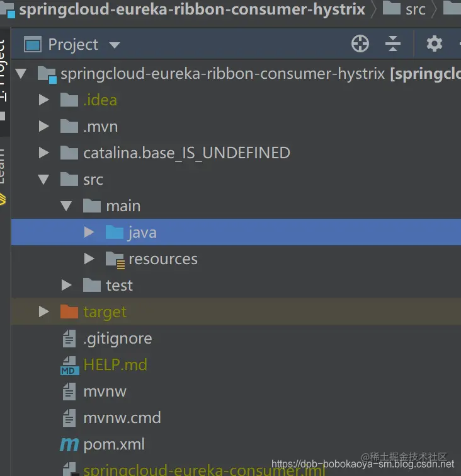This screenshot has width=461, height=476.
Task: Click the src folder icon in tree
Action: [x=69, y=179]
